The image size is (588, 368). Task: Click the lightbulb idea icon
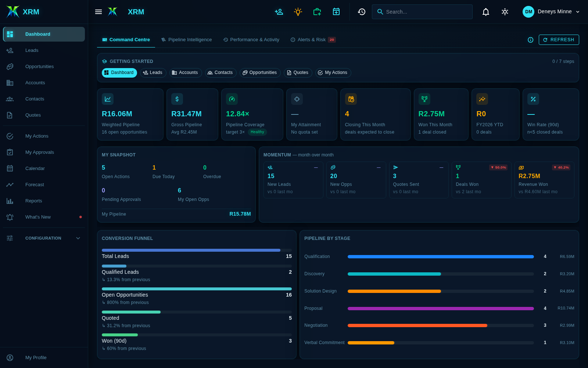pyautogui.click(x=298, y=12)
